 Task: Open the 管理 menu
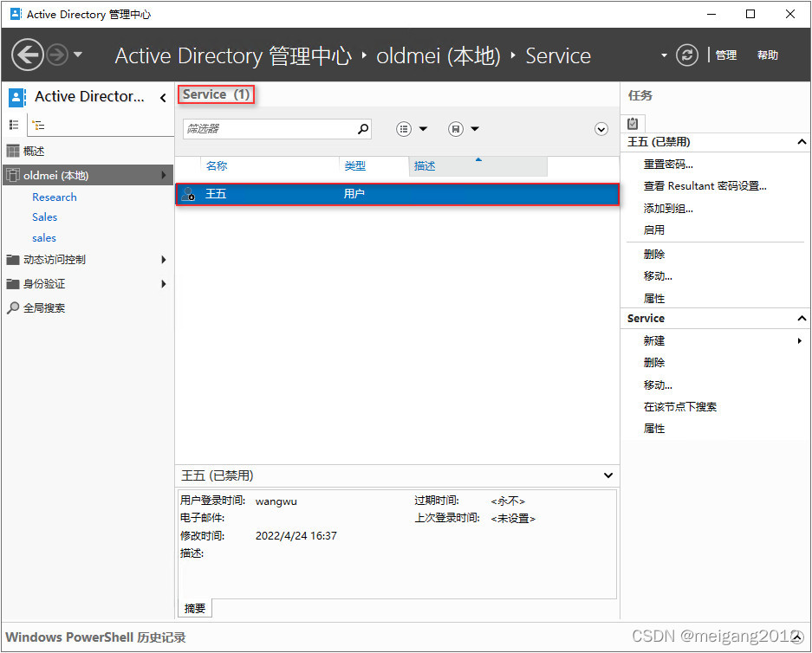pyautogui.click(x=725, y=55)
